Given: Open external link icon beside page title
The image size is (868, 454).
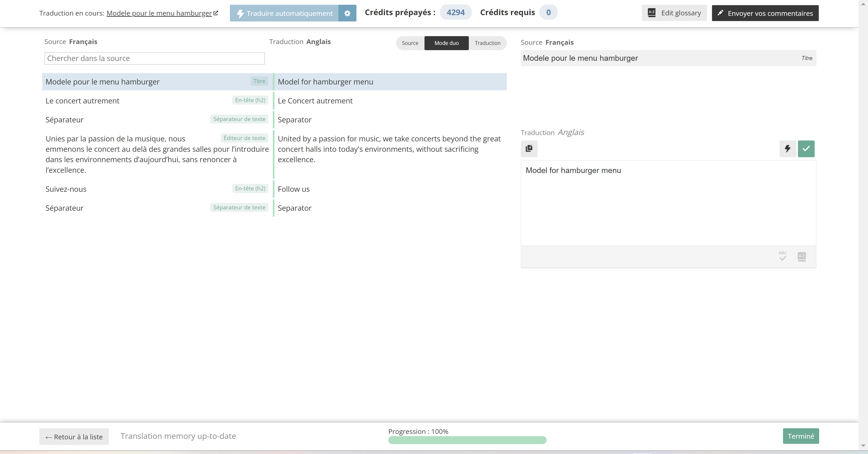Looking at the screenshot, I should [x=216, y=13].
